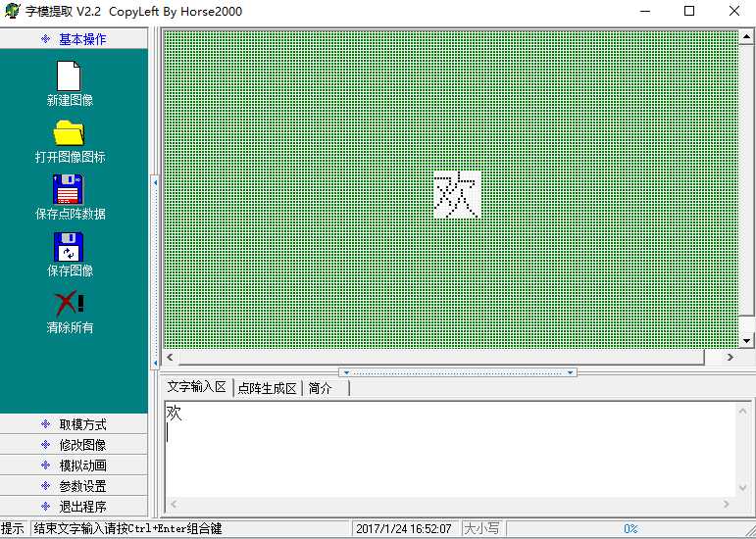Viewport: 756px width, 539px height.
Task: Click the canvas horizontal scrollbar track
Action: point(441,357)
